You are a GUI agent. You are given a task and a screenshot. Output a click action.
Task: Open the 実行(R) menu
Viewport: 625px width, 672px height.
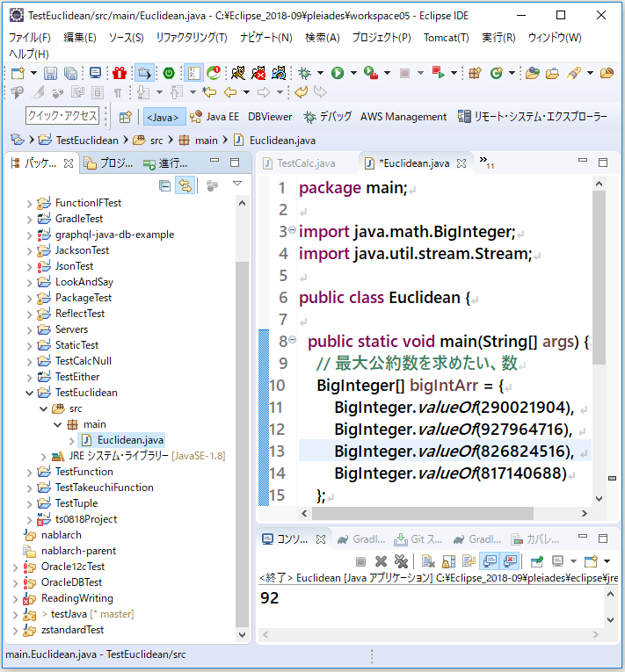498,38
